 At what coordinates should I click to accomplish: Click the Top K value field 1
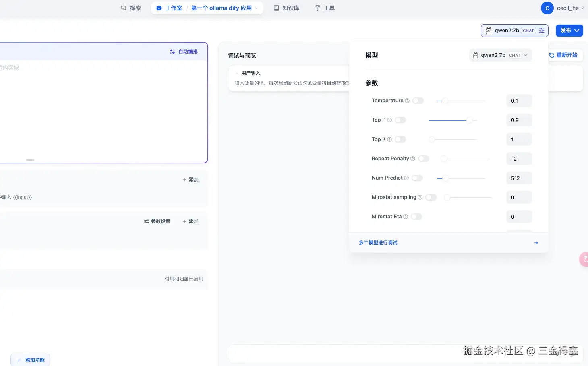coord(519,139)
